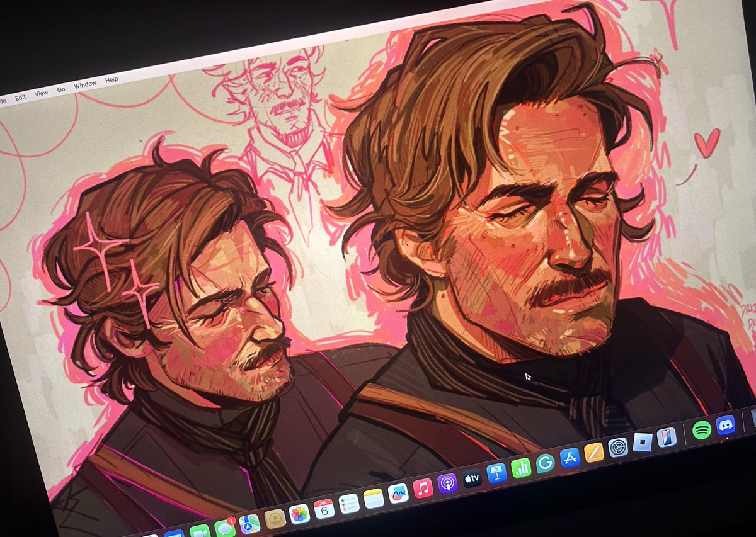
Task: Open Pages from the dock
Action: (x=593, y=452)
